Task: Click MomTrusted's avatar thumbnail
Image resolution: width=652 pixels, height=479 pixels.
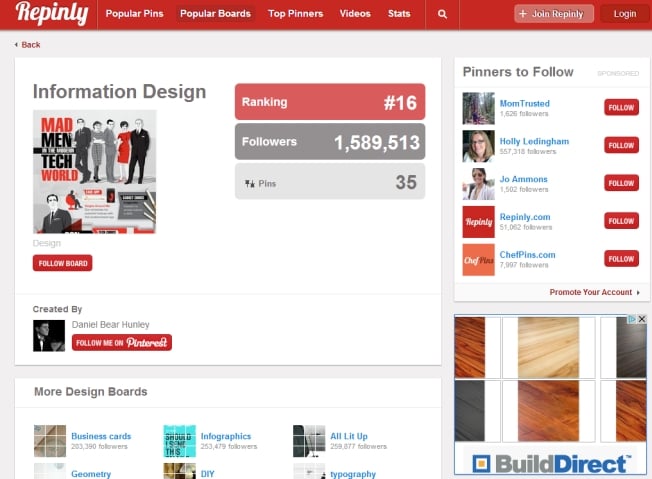Action: (479, 108)
